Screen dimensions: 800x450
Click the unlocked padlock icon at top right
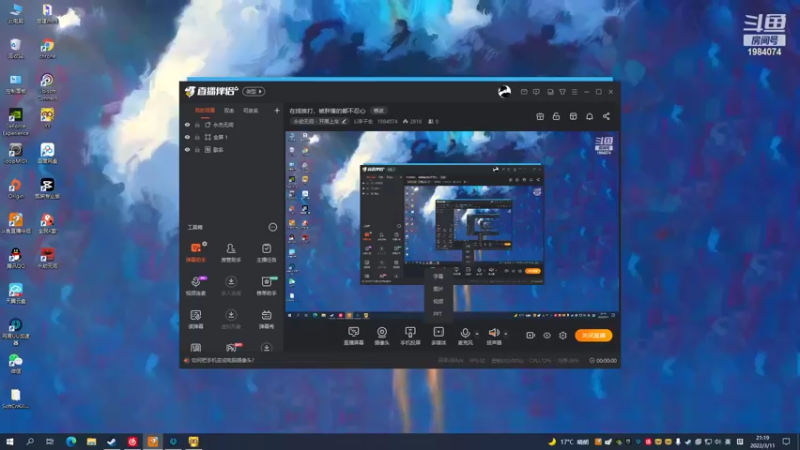[x=556, y=116]
